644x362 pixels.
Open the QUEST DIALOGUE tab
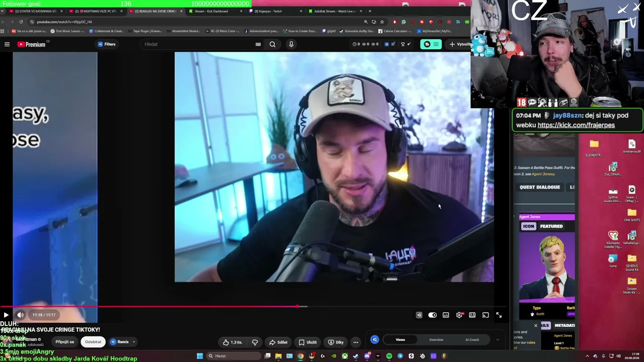coord(540,187)
